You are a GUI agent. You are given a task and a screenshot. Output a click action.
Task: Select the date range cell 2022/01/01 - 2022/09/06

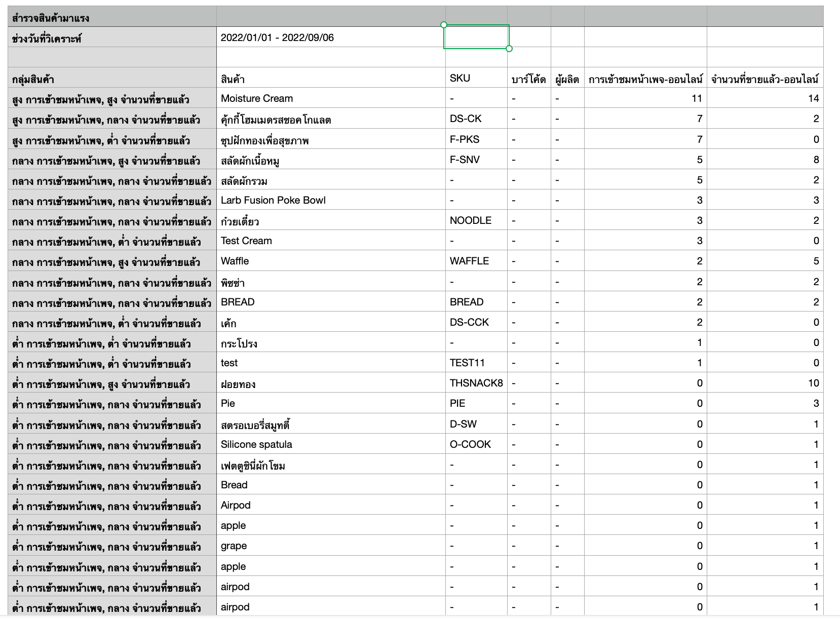[x=331, y=37]
